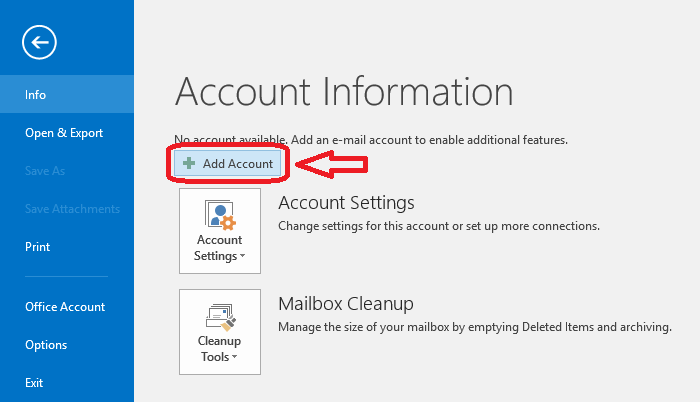This screenshot has width=700, height=402.
Task: Click the Account Settings button label
Action: [x=219, y=248]
